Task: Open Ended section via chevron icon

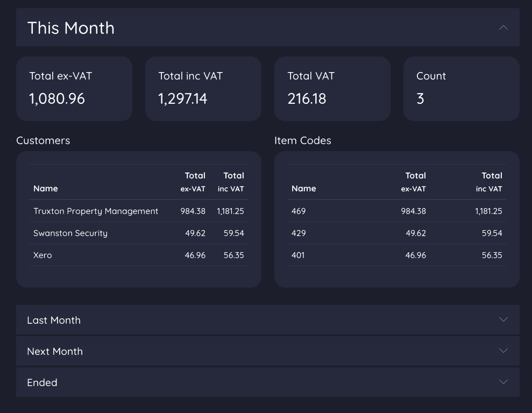Action: pyautogui.click(x=503, y=382)
